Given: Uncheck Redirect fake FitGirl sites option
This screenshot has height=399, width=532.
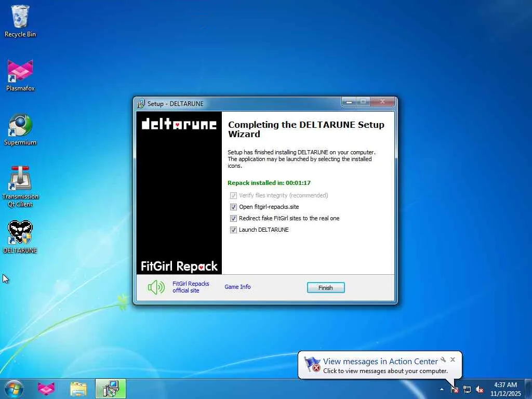Looking at the screenshot, I should point(233,219).
